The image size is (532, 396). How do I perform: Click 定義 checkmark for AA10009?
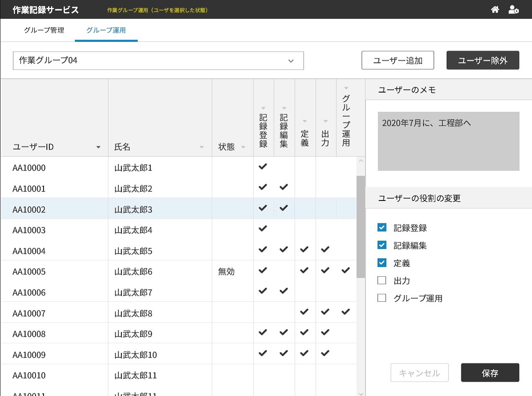pyautogui.click(x=304, y=353)
